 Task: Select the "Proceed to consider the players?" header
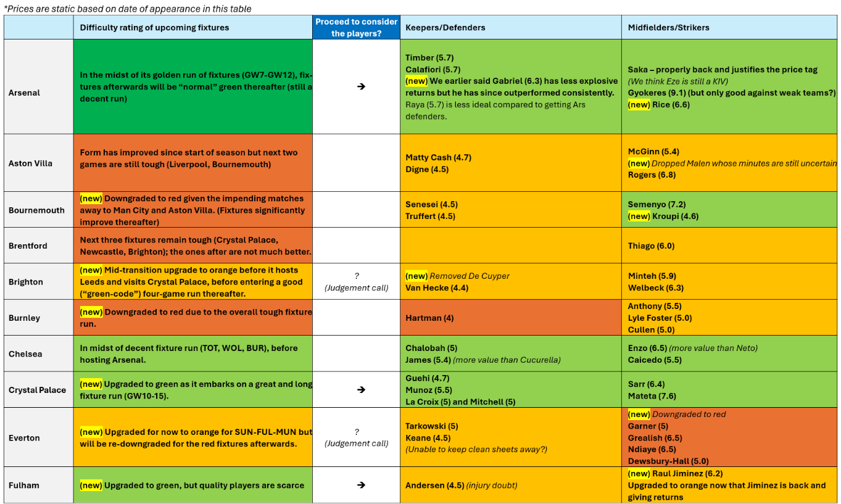coord(356,28)
